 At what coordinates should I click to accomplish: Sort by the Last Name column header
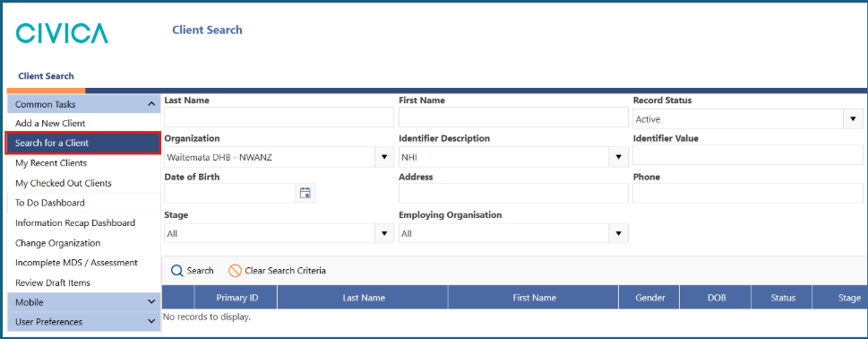click(363, 298)
